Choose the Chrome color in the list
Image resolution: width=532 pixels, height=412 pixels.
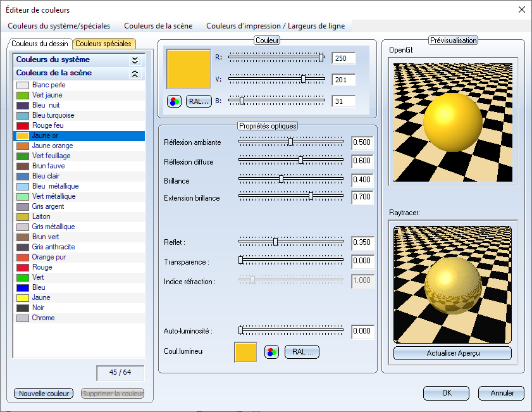(43, 318)
